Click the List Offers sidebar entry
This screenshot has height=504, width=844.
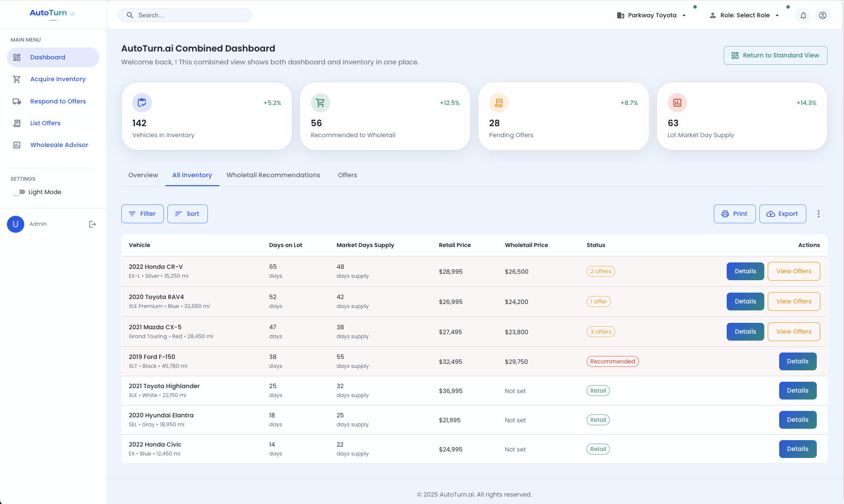tap(46, 123)
